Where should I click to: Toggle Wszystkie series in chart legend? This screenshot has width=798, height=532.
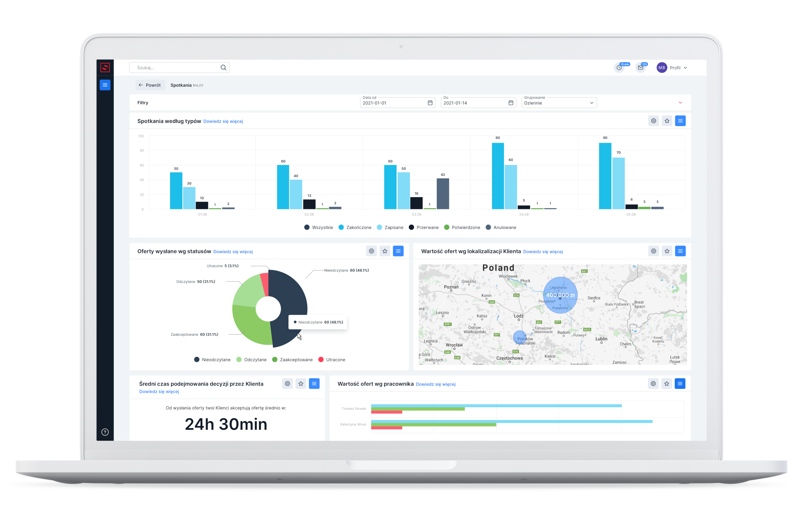point(318,227)
